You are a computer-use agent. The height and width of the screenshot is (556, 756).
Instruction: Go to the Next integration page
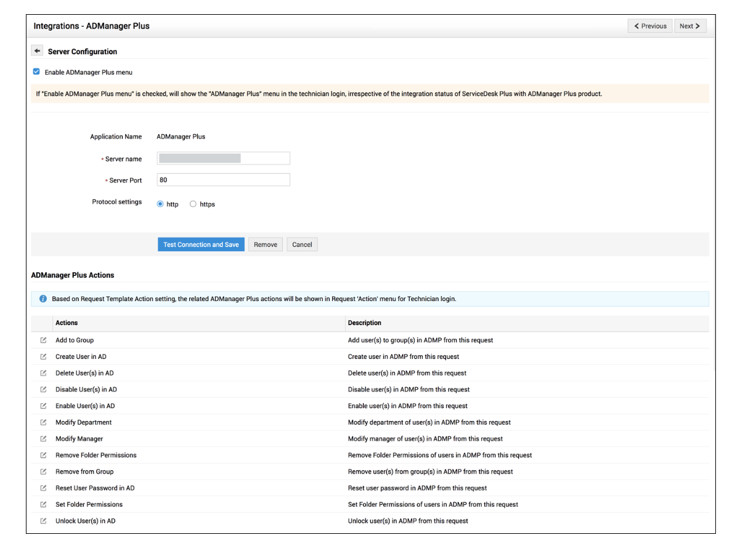[689, 26]
